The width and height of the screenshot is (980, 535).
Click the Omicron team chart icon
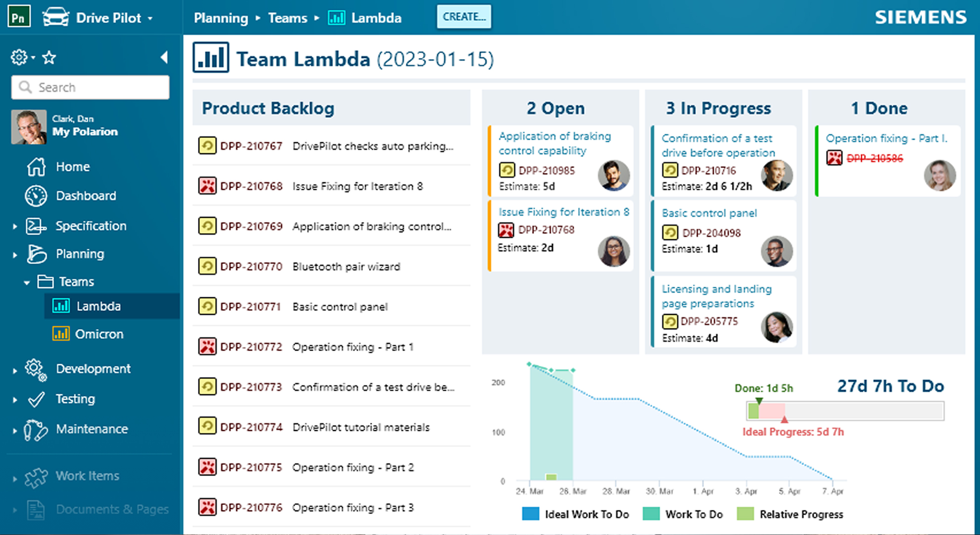(61, 334)
